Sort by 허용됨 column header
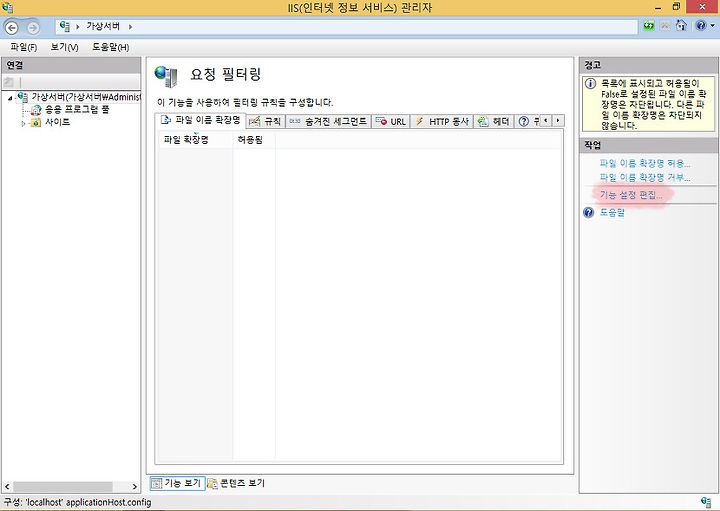Image resolution: width=720 pixels, height=511 pixels. pos(254,140)
